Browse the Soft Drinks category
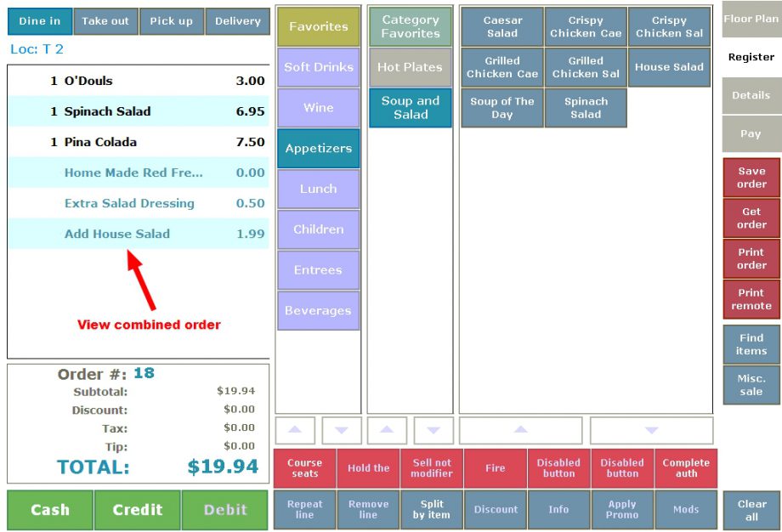The width and height of the screenshot is (782, 532). pos(318,66)
